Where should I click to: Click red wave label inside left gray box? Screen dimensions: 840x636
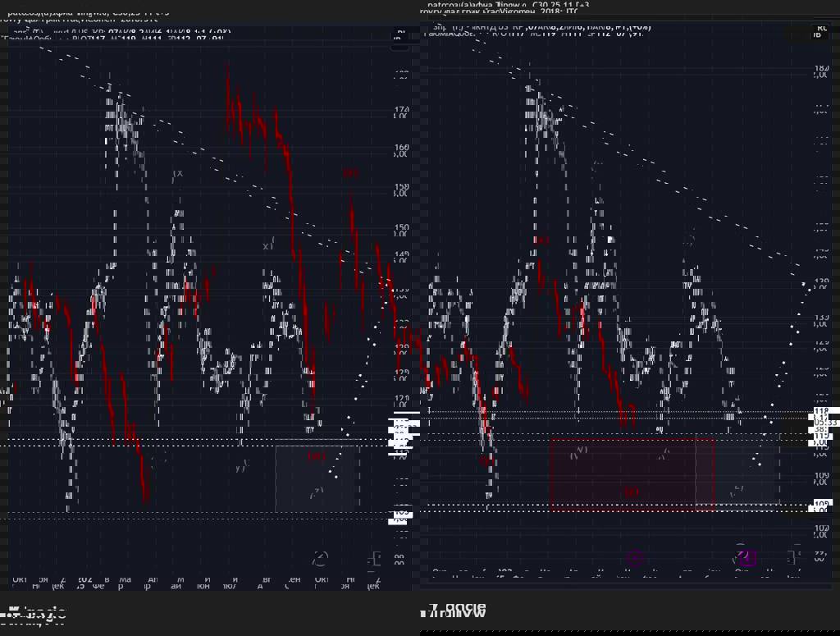point(316,456)
